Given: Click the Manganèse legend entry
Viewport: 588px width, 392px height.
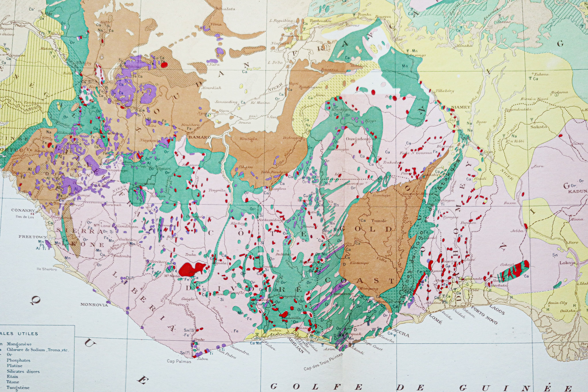Looking at the screenshot, I should tap(19, 344).
